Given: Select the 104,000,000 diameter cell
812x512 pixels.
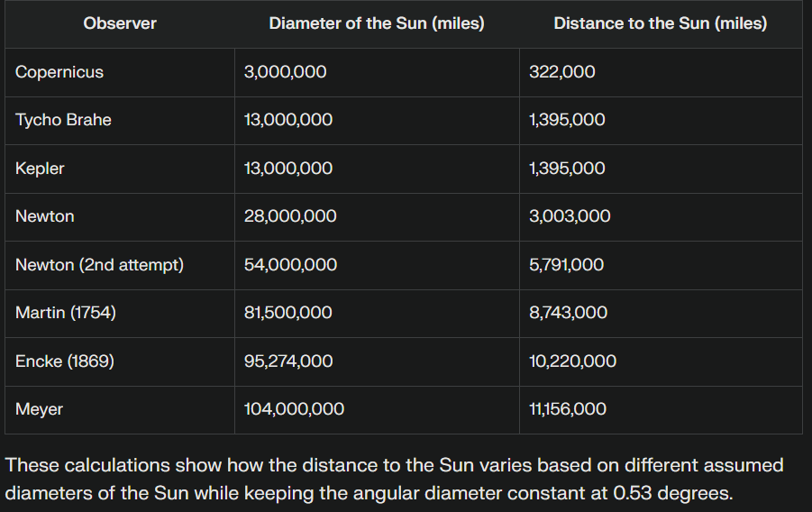Looking at the screenshot, I should pyautogui.click(x=294, y=409).
